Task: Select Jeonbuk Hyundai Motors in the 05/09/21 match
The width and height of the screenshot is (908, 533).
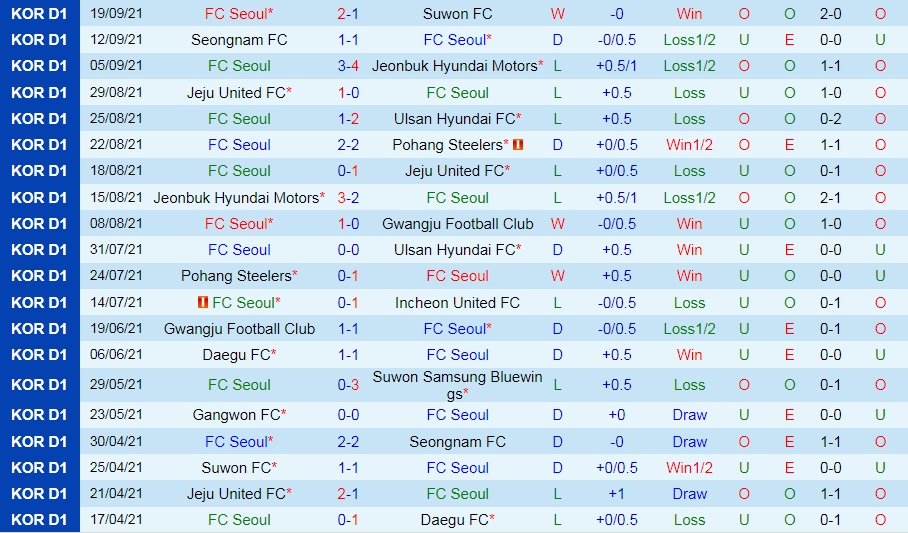Action: point(455,66)
